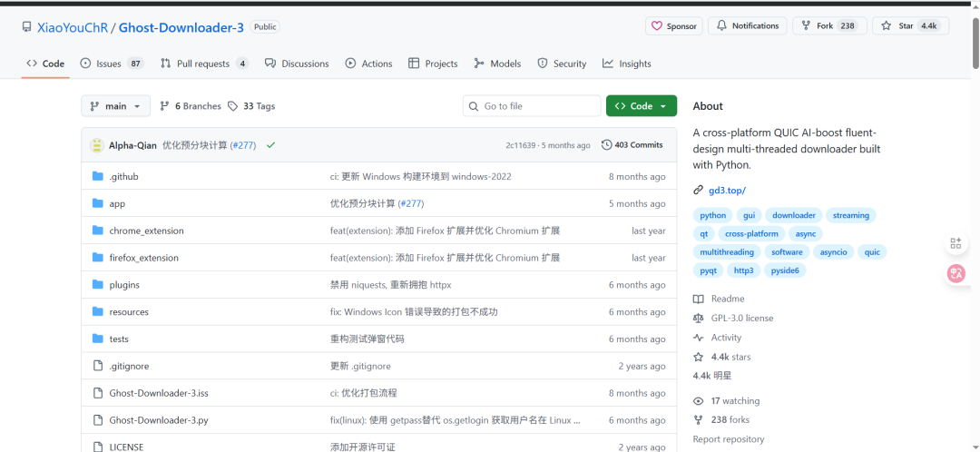Viewport: 980px width, 452px height.
Task: Open the Ghost-Downloader-3 repository name link
Action: click(x=181, y=27)
